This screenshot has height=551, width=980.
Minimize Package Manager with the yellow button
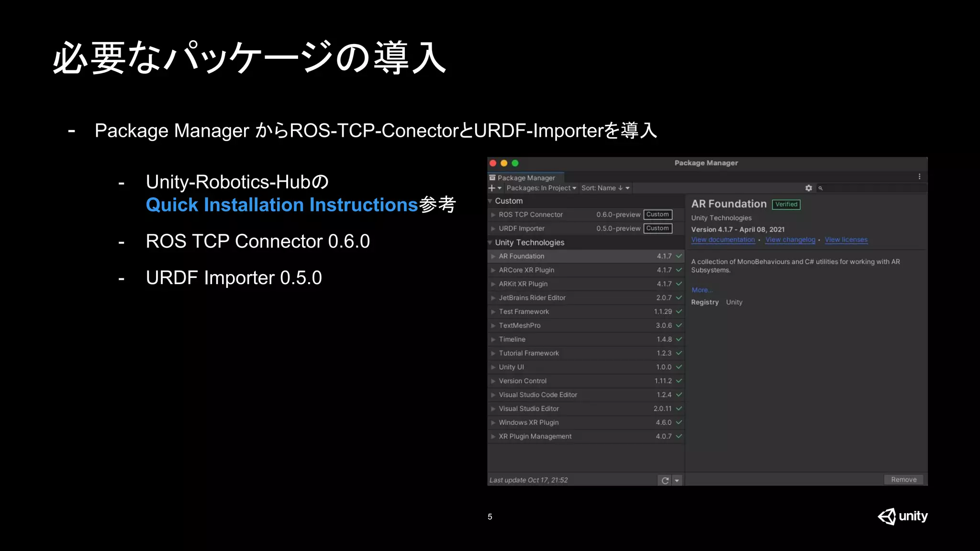point(504,163)
